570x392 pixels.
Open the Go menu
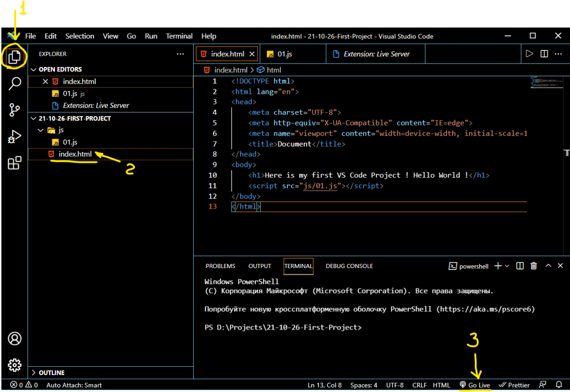[x=132, y=36]
